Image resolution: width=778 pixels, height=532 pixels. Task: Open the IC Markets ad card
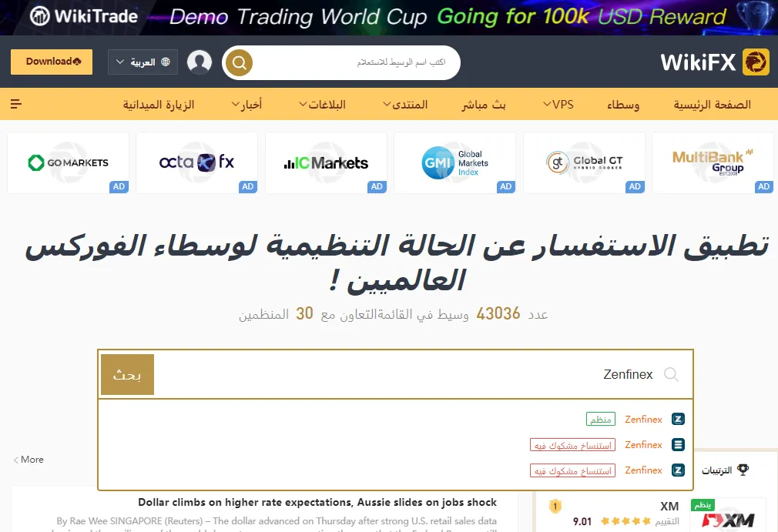[x=326, y=162]
